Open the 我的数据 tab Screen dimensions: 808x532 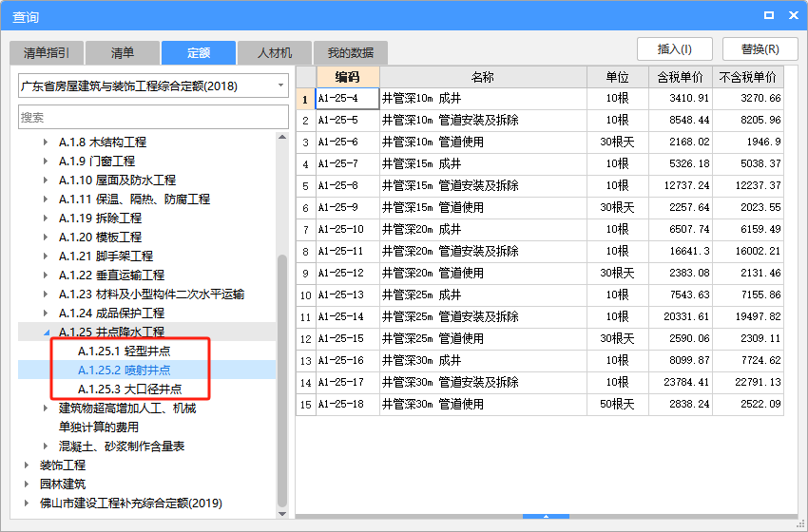click(x=351, y=52)
